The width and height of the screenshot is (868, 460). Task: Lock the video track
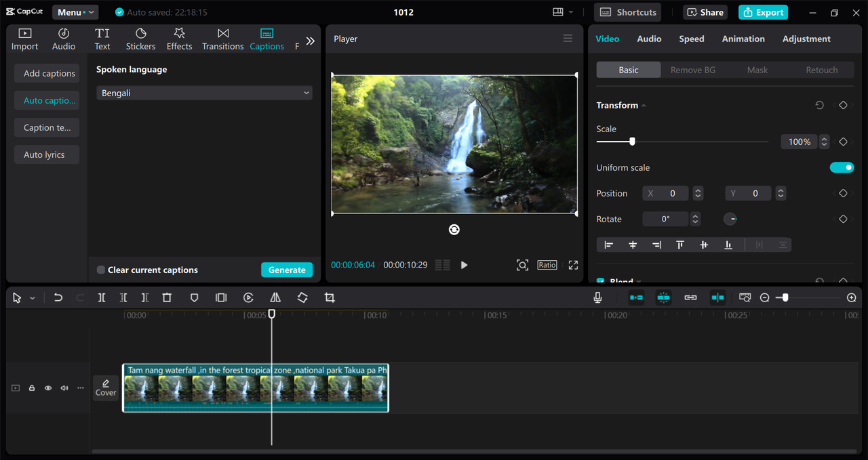tap(32, 388)
